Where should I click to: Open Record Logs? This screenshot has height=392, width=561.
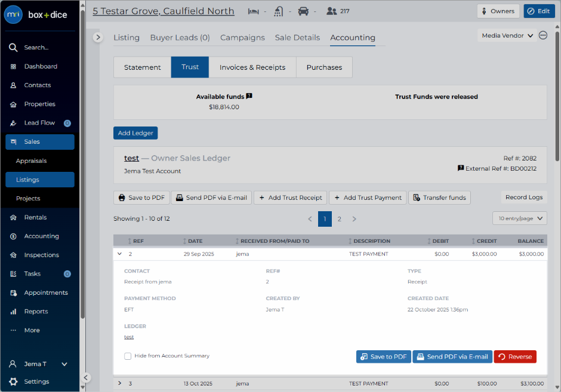click(524, 197)
